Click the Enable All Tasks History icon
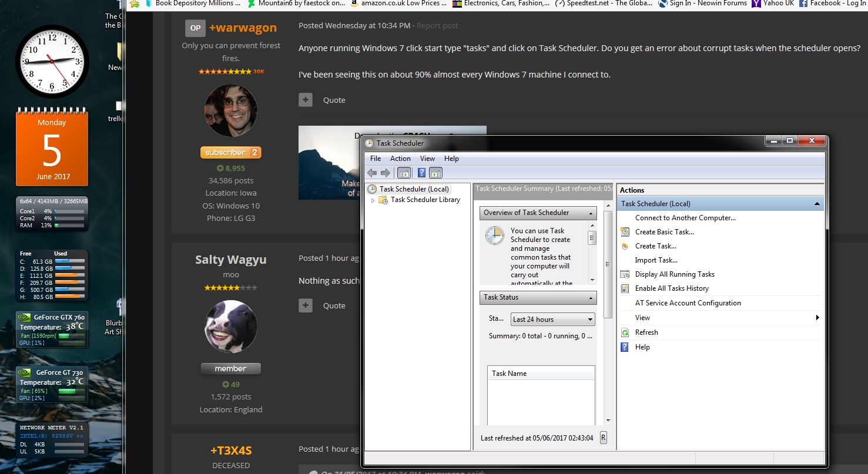Screen dimensions: 868x474 pos(625,288)
